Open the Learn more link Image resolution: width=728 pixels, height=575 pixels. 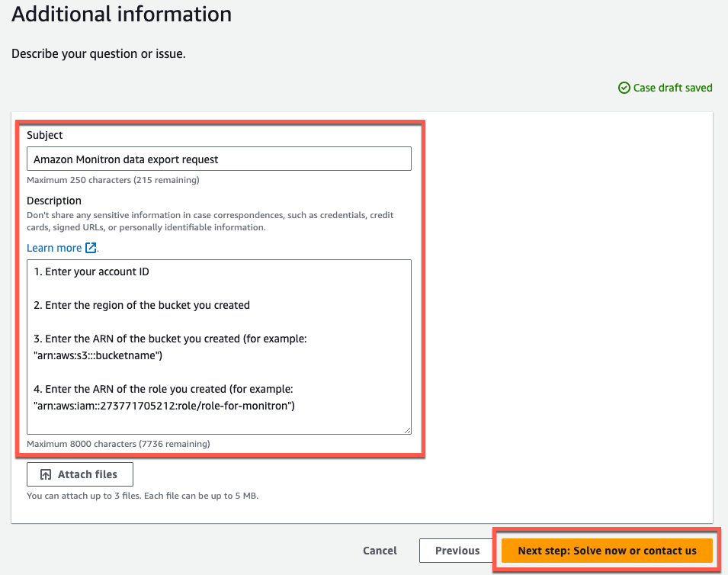[x=53, y=247]
